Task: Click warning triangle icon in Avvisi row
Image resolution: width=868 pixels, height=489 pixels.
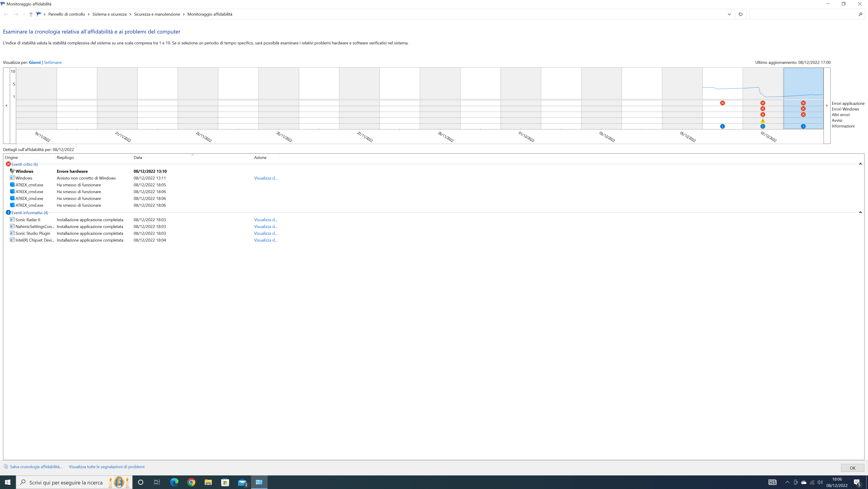Action: pyautogui.click(x=763, y=121)
